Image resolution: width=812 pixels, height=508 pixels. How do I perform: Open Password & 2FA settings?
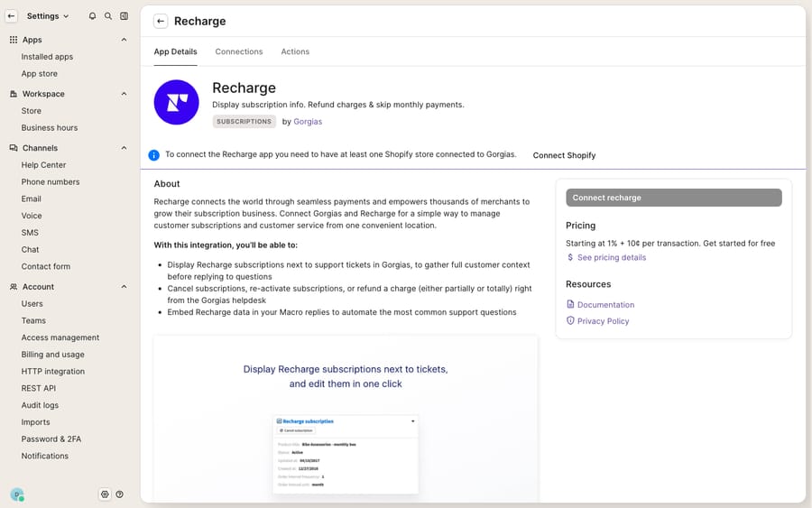click(51, 439)
